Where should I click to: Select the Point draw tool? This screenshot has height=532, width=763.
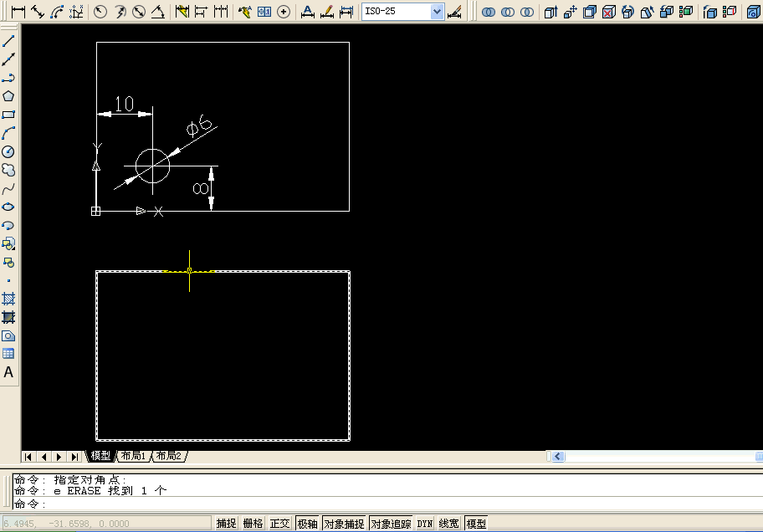[8, 281]
